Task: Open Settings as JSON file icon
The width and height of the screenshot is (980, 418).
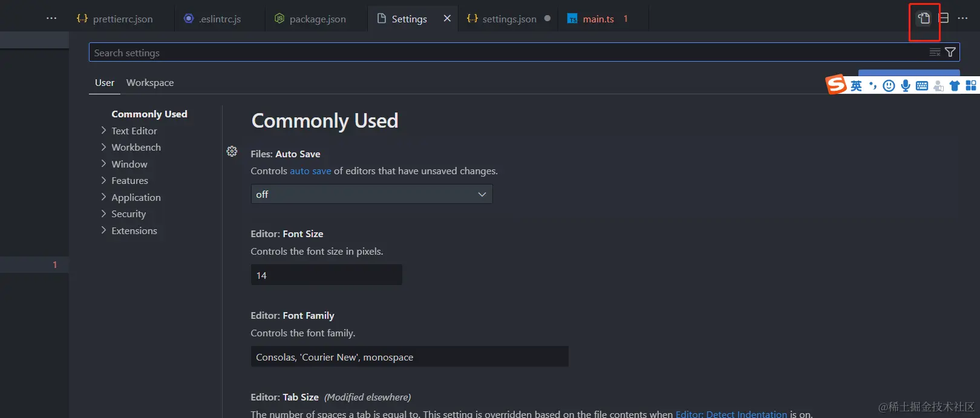Action: (924, 18)
